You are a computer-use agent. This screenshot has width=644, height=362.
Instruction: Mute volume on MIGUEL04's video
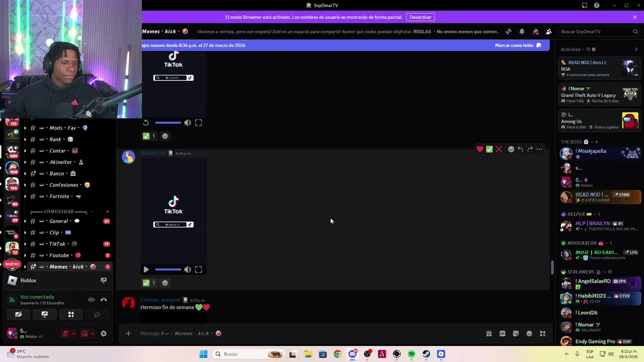coord(188,269)
